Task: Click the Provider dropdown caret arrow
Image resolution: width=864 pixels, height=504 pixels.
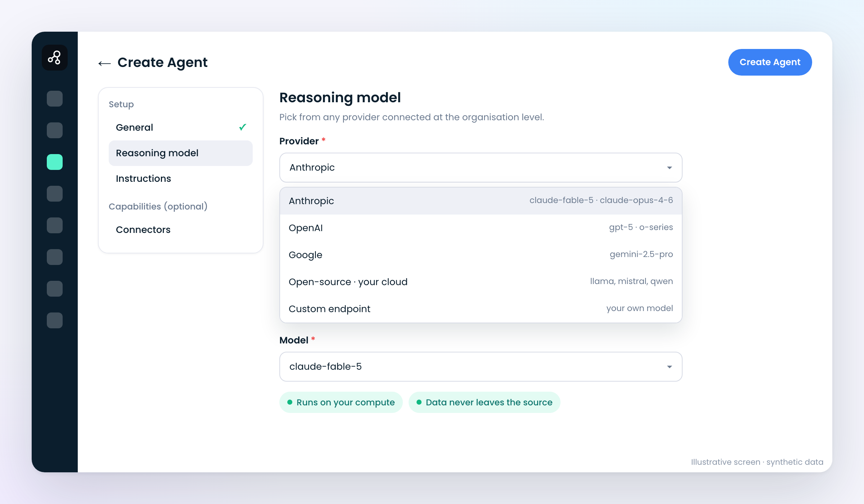Action: click(670, 168)
